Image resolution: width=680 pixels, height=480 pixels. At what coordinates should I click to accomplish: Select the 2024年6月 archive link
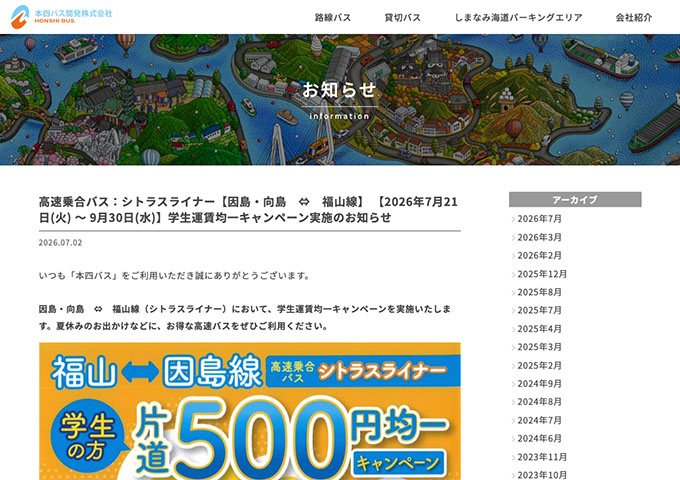539,439
